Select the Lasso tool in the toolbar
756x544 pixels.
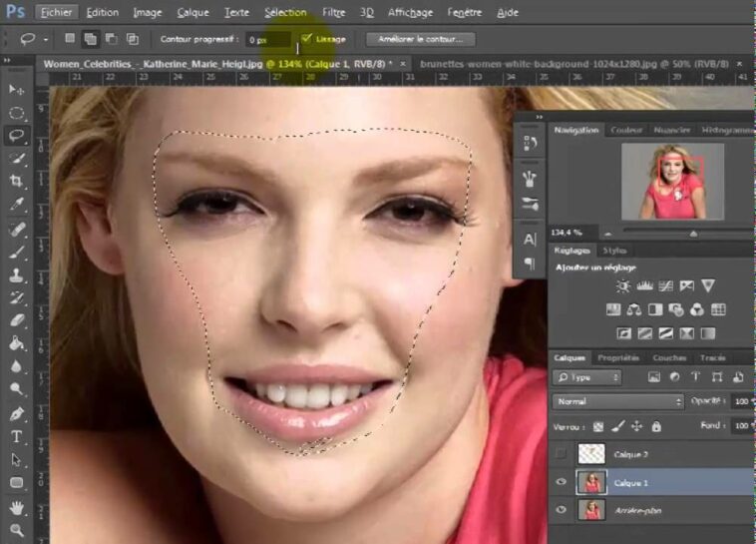point(17,135)
